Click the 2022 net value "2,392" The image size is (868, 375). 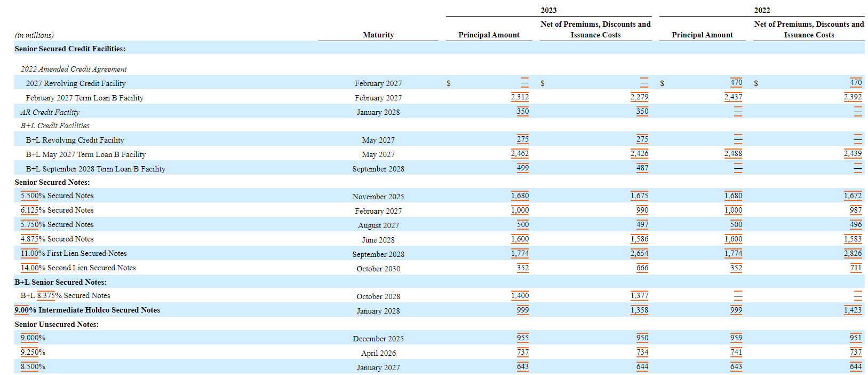[853, 97]
